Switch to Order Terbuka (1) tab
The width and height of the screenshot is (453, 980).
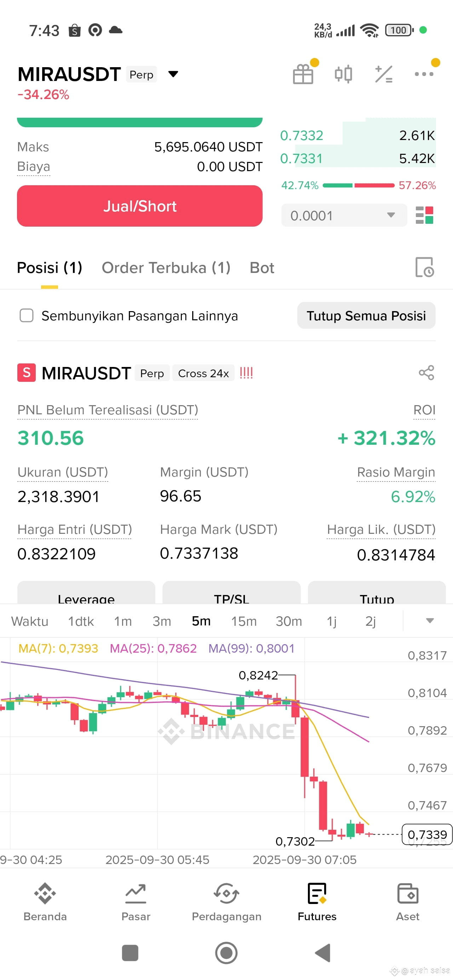tap(166, 268)
